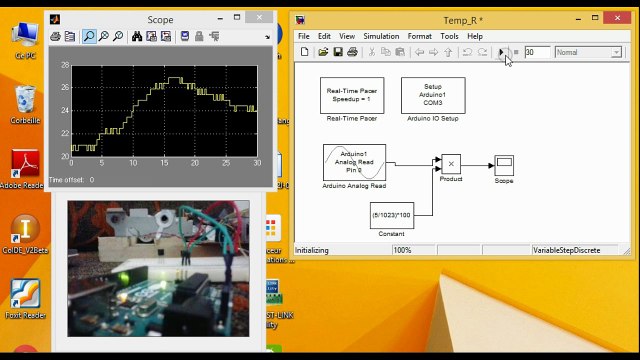Click the Scope plot area
The height and width of the screenshot is (360, 640).
click(x=164, y=111)
